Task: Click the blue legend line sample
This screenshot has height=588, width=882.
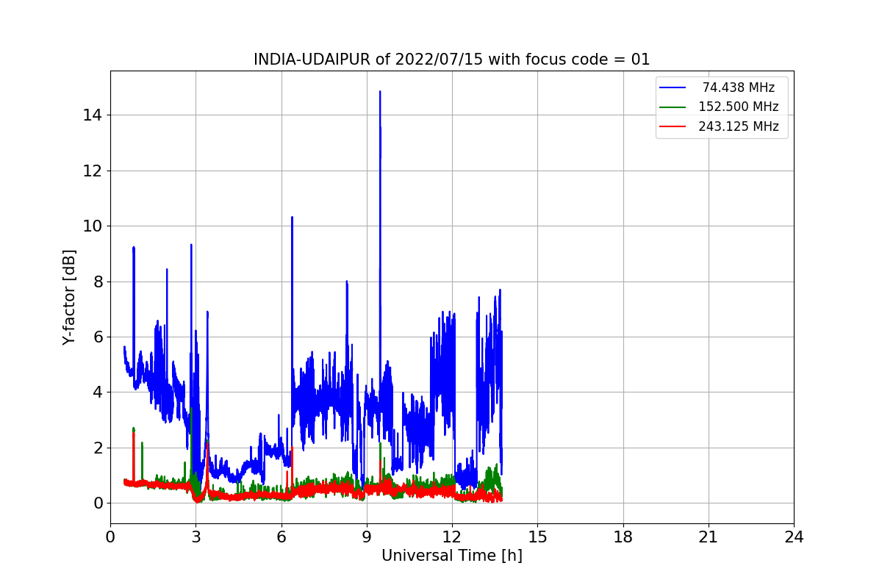Action: (x=673, y=87)
